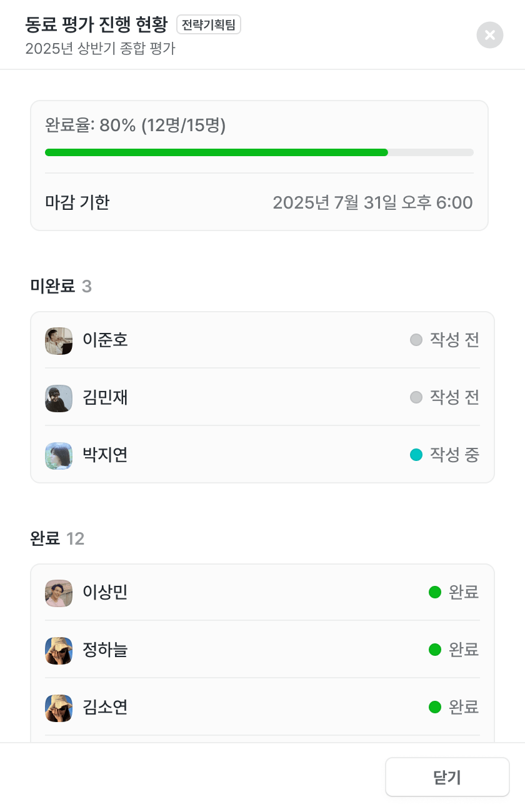Click the 완료 12 section heading

[57, 538]
